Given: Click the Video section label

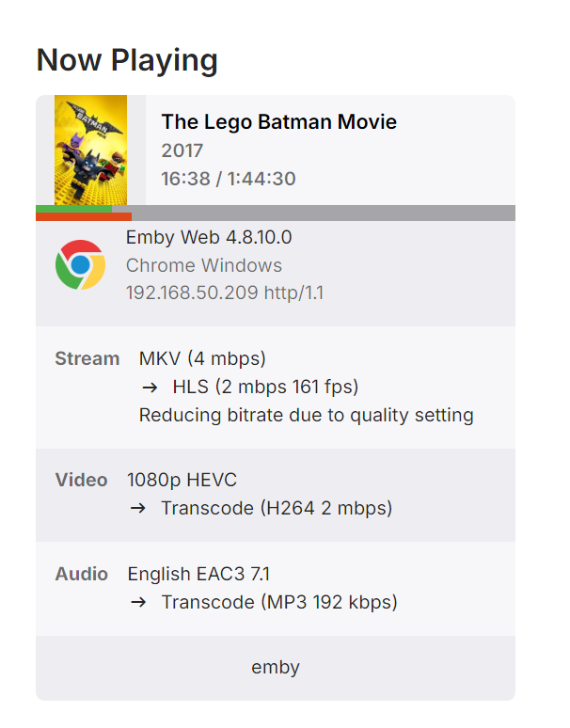Looking at the screenshot, I should (81, 480).
